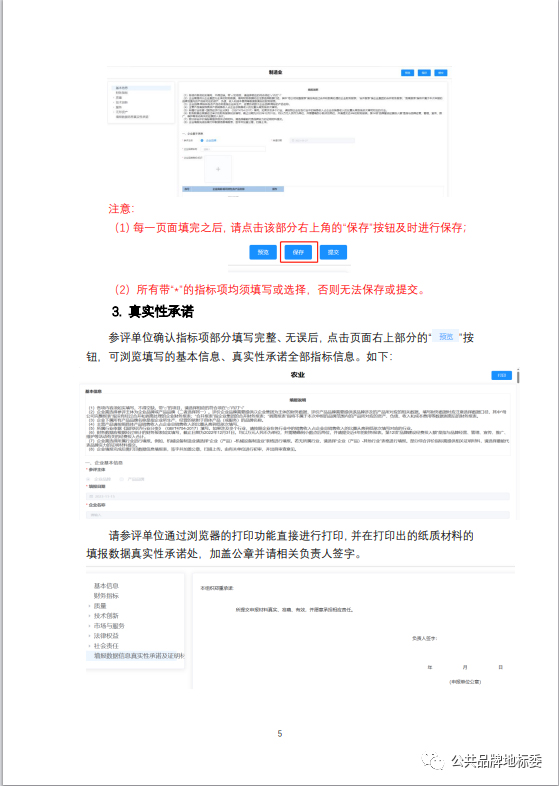Expand the arrow beside 质量
Viewport: 559px width, 786px height.
pyautogui.click(x=90, y=606)
